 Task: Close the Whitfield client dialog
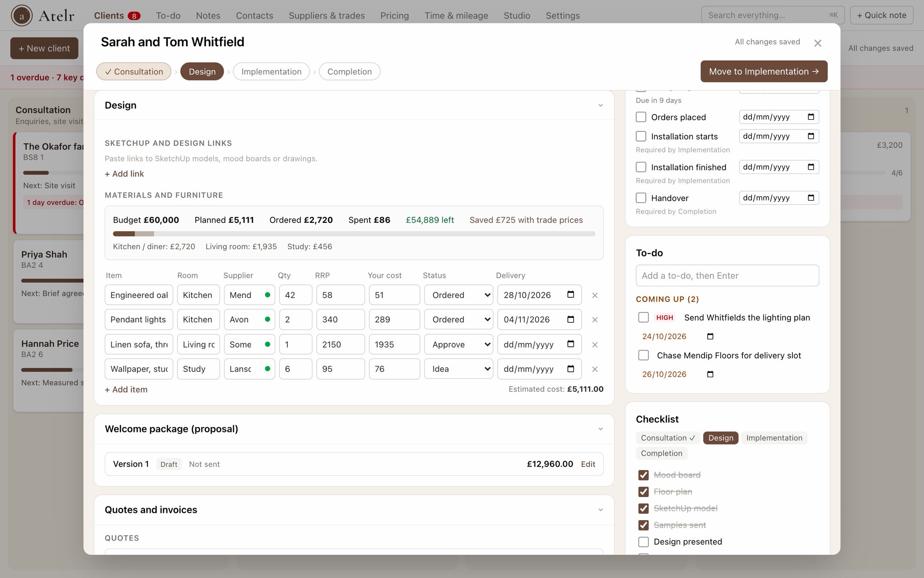[818, 43]
